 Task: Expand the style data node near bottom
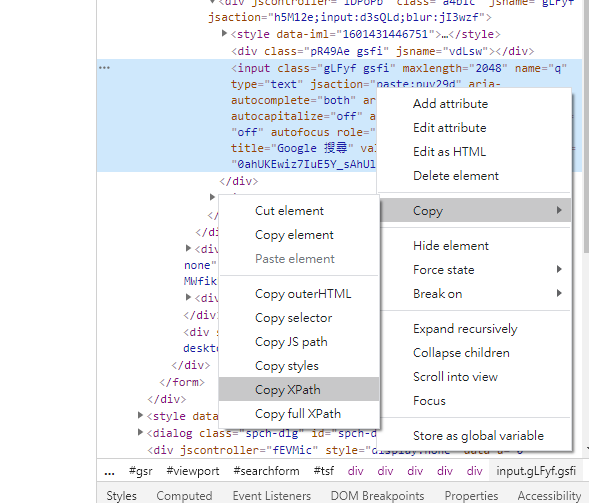(140, 415)
